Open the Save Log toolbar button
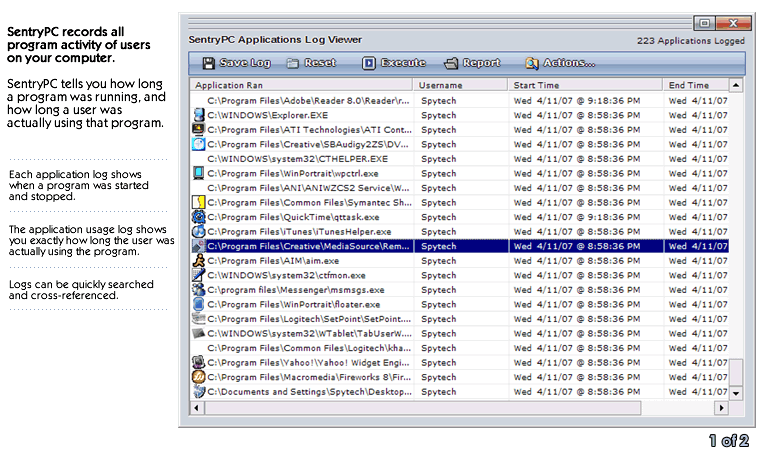 236,63
